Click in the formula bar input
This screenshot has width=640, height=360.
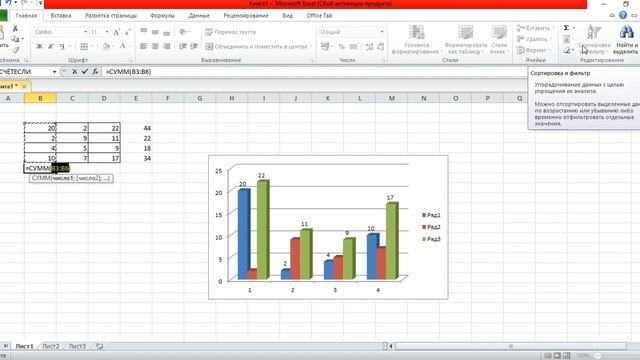click(x=314, y=72)
